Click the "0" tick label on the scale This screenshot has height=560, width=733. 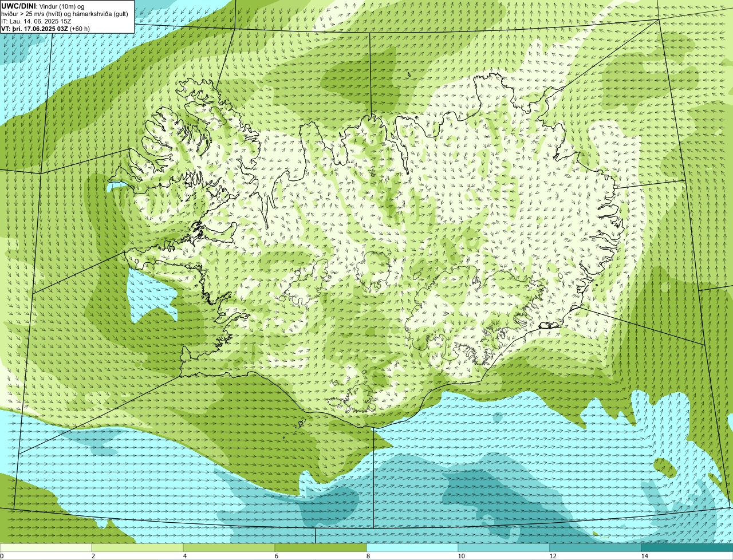(x=2, y=556)
